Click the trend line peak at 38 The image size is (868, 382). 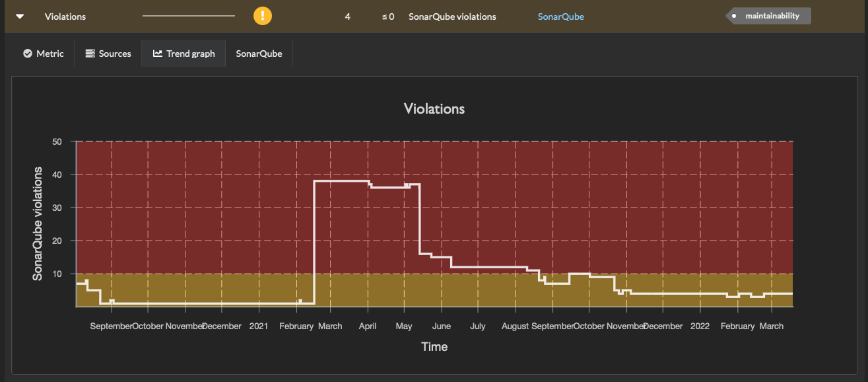coord(341,180)
